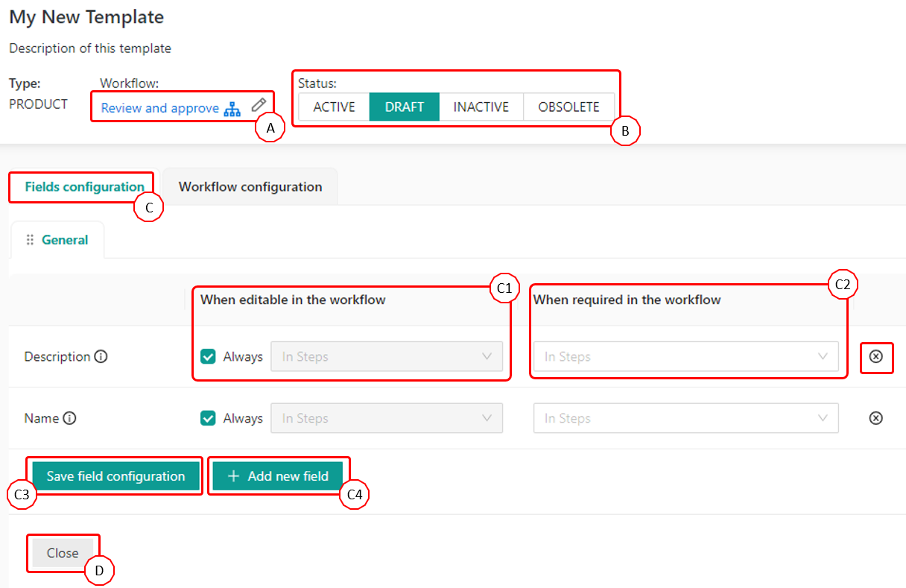Switch to the Workflow configuration tab
The height and width of the screenshot is (588, 906).
[250, 186]
